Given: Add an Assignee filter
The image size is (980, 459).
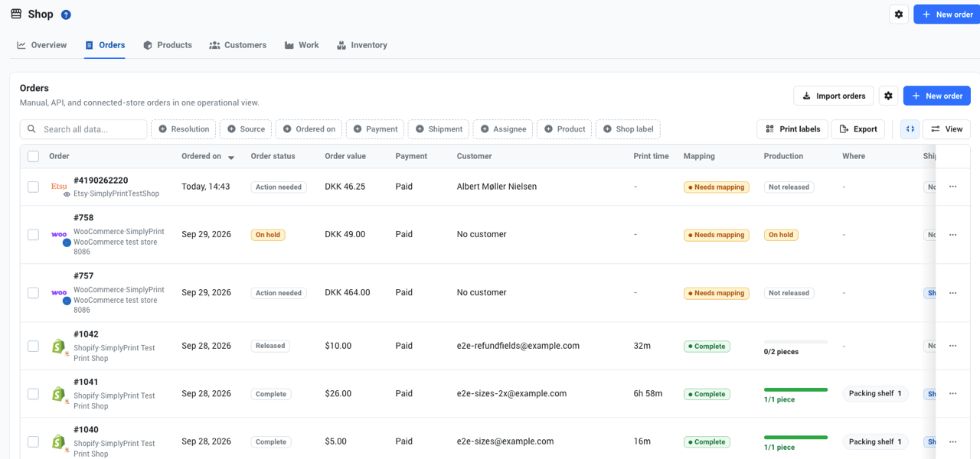Looking at the screenshot, I should tap(503, 129).
